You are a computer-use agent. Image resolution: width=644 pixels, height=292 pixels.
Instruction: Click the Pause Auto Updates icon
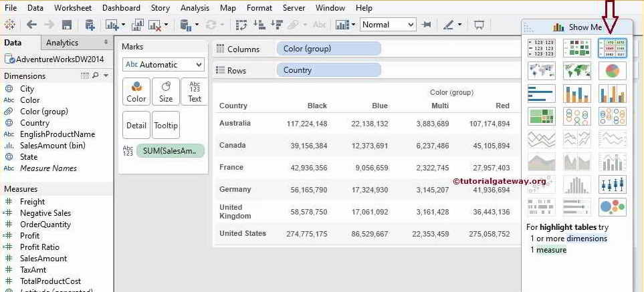pyautogui.click(x=186, y=25)
